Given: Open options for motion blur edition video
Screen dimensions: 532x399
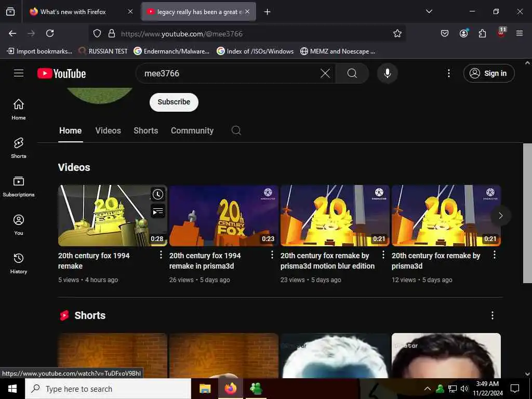Looking at the screenshot, I should coord(383,255).
